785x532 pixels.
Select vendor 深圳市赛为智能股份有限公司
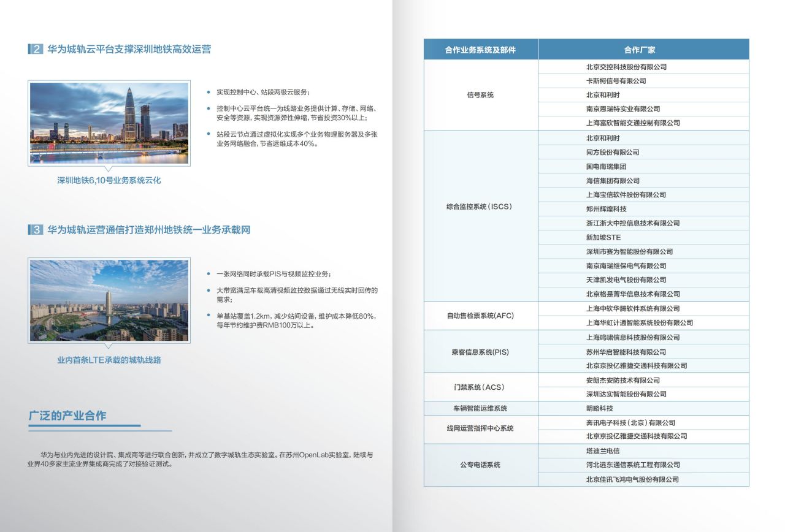[629, 251]
